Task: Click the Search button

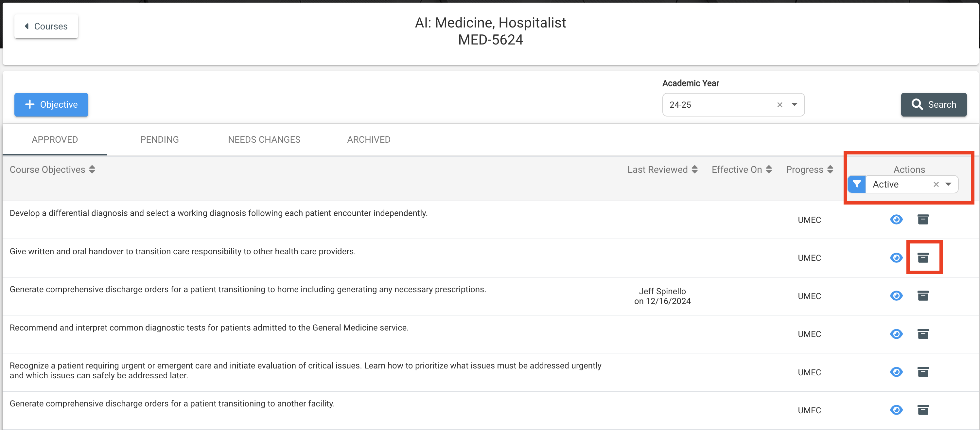Action: tap(934, 105)
